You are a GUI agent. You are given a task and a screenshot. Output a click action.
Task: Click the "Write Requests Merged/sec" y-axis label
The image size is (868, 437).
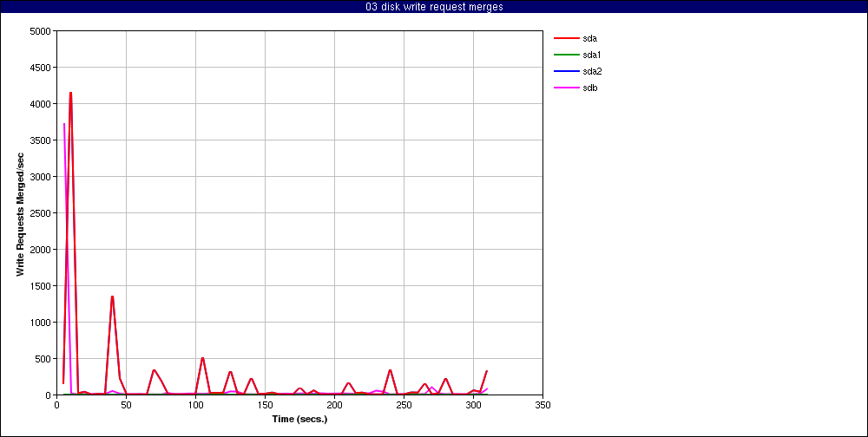click(20, 213)
